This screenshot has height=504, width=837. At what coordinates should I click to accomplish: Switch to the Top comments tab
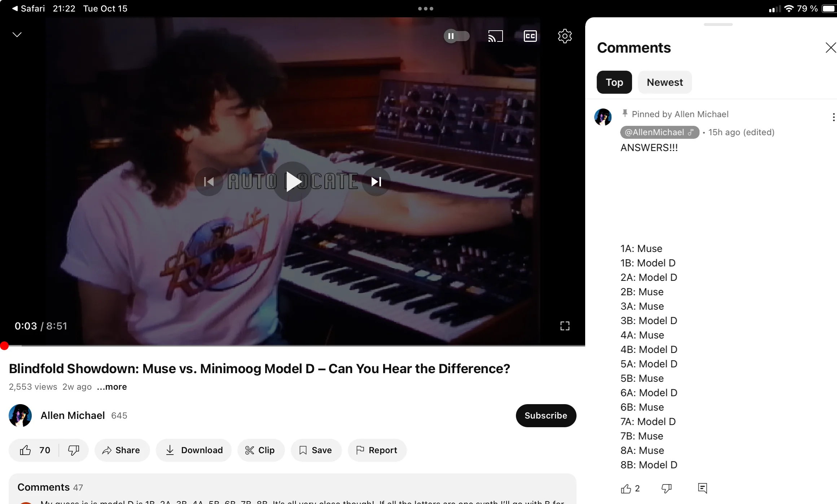point(614,82)
